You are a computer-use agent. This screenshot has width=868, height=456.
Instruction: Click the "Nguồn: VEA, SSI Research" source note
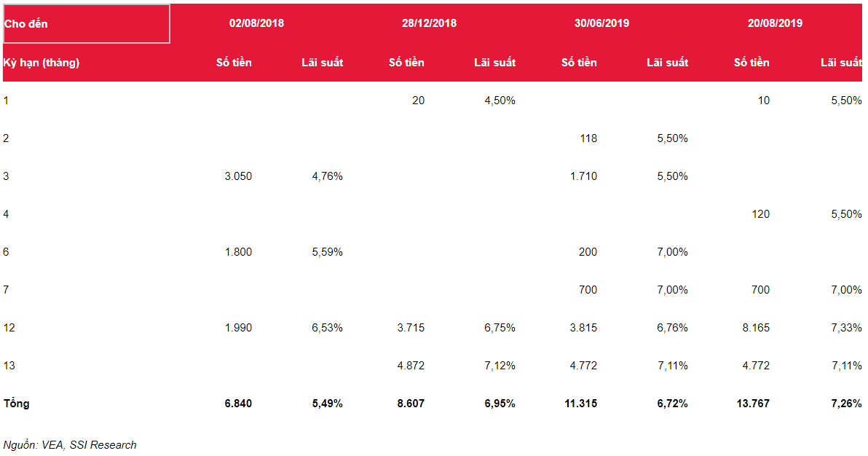click(x=70, y=445)
